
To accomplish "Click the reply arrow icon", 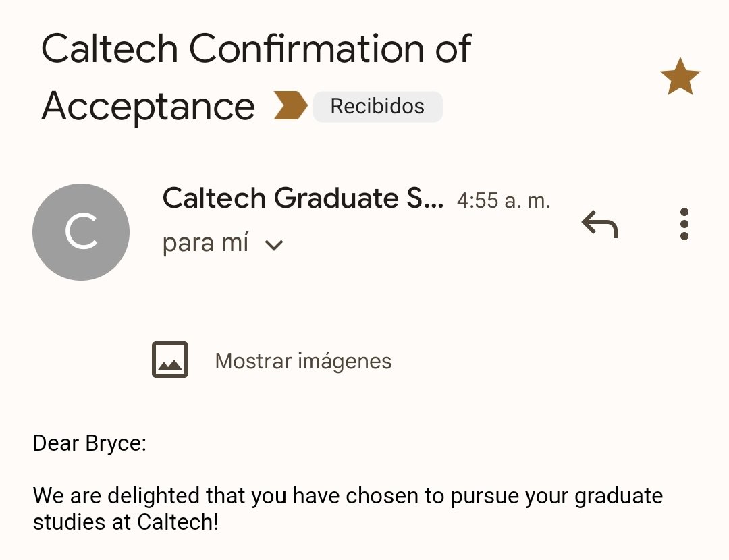I will (x=599, y=224).
